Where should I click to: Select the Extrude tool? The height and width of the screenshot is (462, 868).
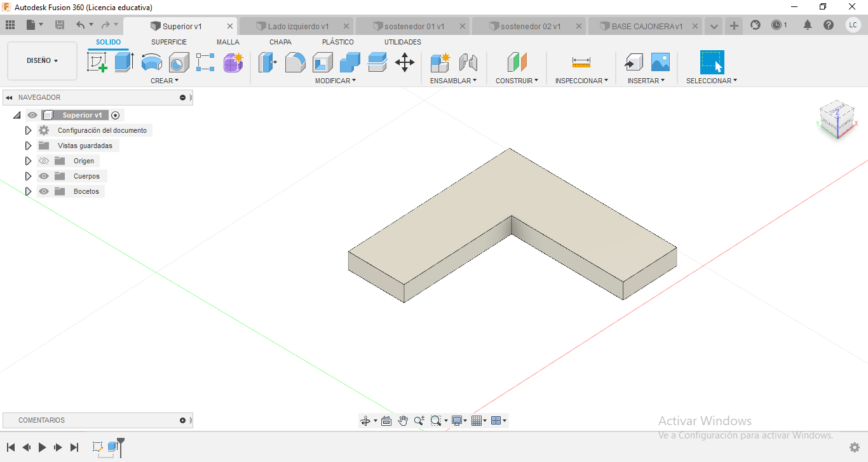(124, 62)
